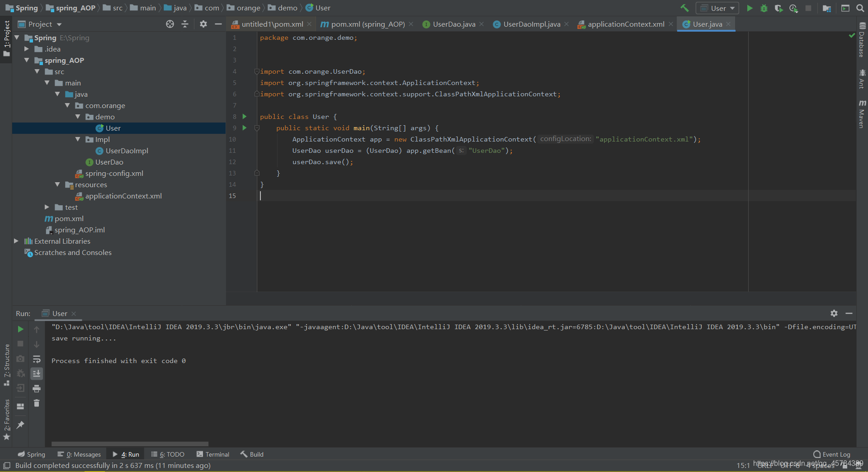This screenshot has height=472, width=868.
Task: Hide the Project tool window
Action: coord(218,24)
